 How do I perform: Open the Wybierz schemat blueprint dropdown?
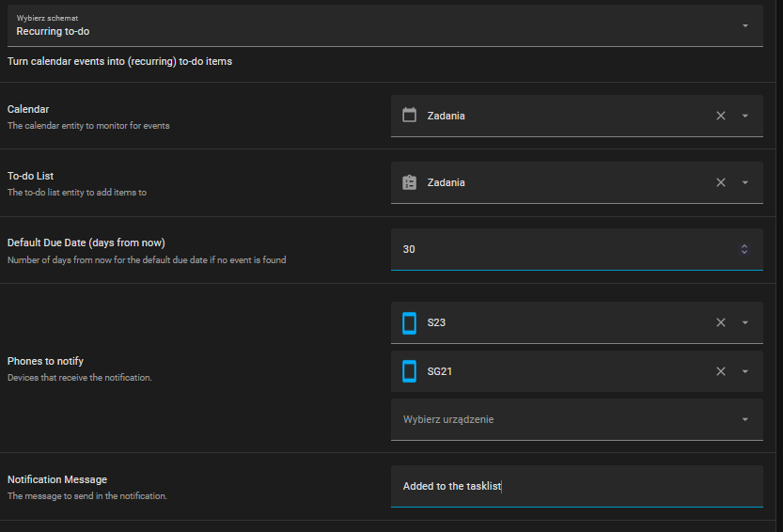click(x=744, y=25)
